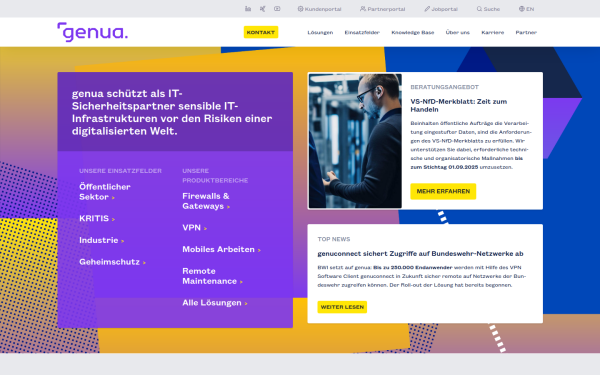Open the genuconnect Bundeswehr news headline
The image size is (600, 375).
pos(420,254)
